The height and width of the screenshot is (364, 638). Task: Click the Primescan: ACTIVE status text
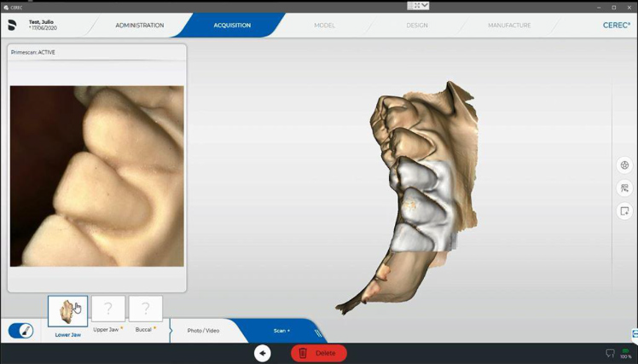(33, 52)
